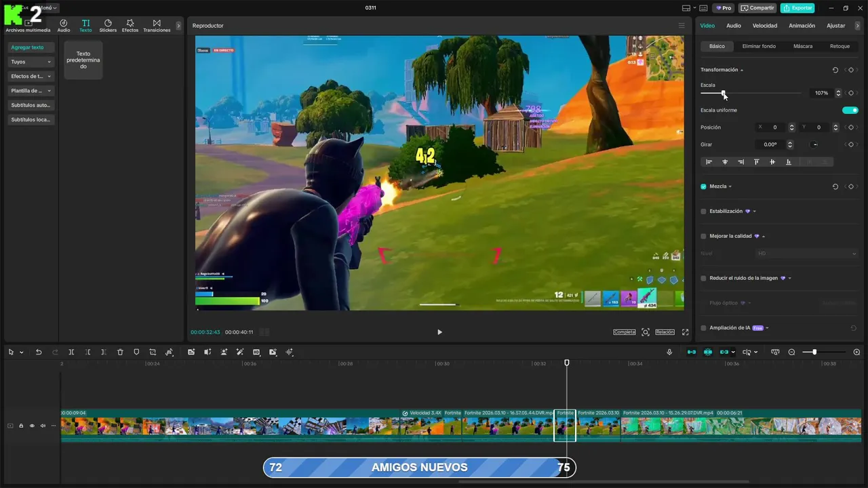Click the align left icon
The height and width of the screenshot is (488, 868).
coord(709,162)
